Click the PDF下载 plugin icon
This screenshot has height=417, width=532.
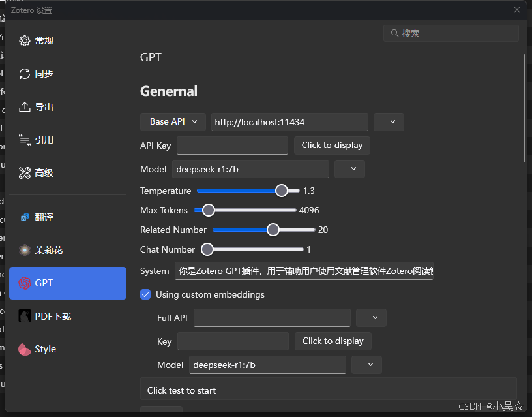coord(24,316)
